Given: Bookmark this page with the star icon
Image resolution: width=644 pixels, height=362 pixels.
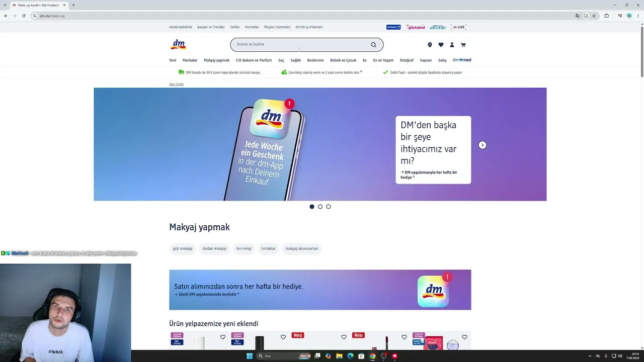Looking at the screenshot, I should coord(594,16).
